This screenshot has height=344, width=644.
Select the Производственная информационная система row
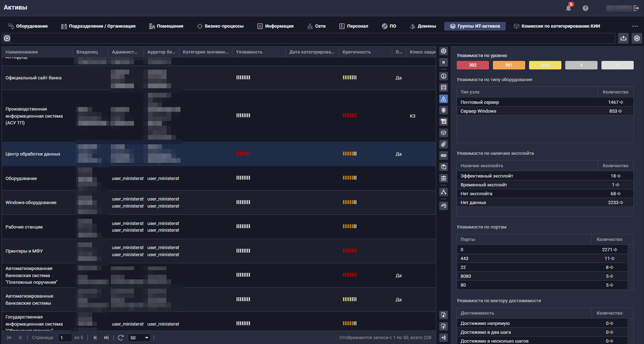click(x=34, y=116)
